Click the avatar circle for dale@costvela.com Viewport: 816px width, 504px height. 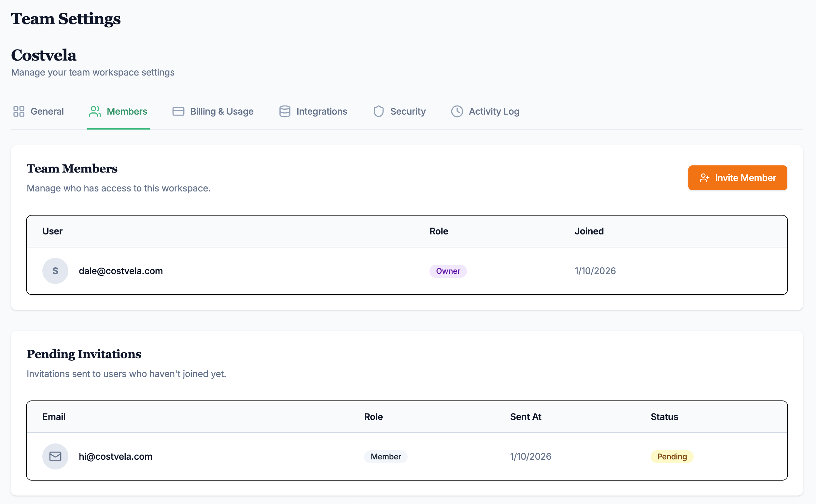pos(55,271)
